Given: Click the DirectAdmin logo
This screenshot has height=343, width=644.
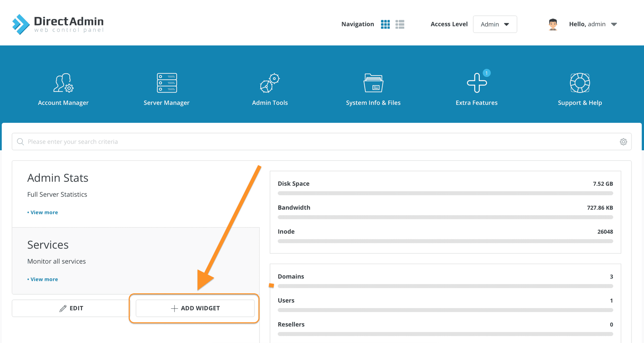Looking at the screenshot, I should coord(58,24).
